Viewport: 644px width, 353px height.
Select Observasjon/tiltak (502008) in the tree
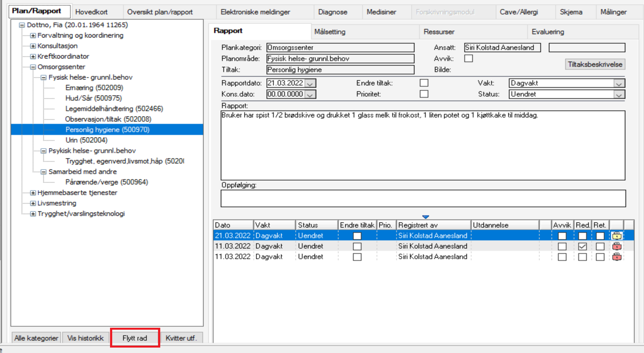(108, 119)
